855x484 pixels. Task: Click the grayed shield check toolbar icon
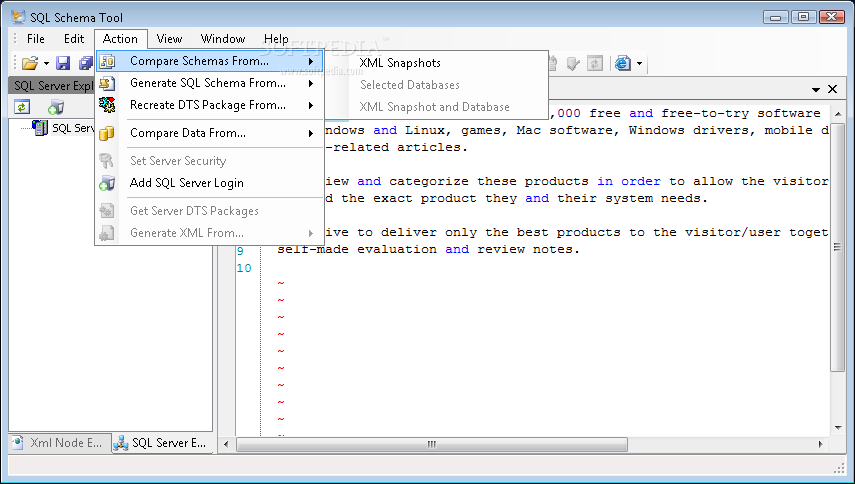tap(573, 63)
